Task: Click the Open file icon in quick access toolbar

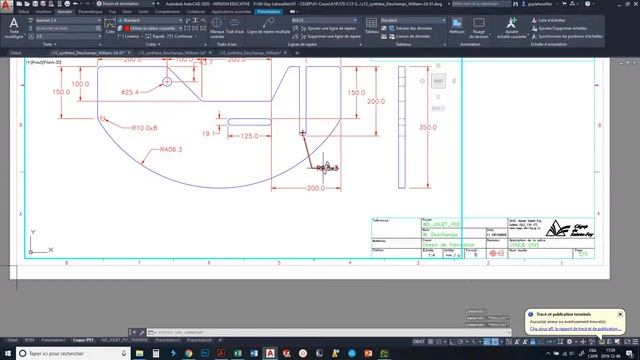Action: coord(27,4)
